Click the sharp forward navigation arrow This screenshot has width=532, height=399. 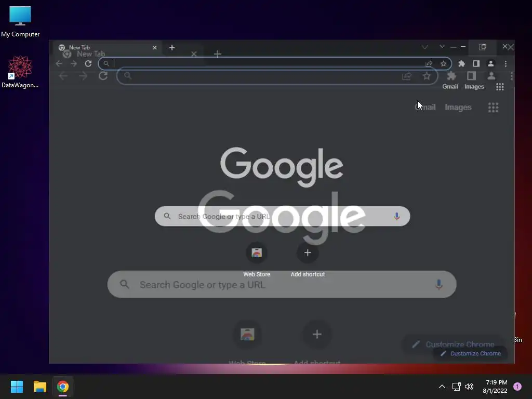74,63
